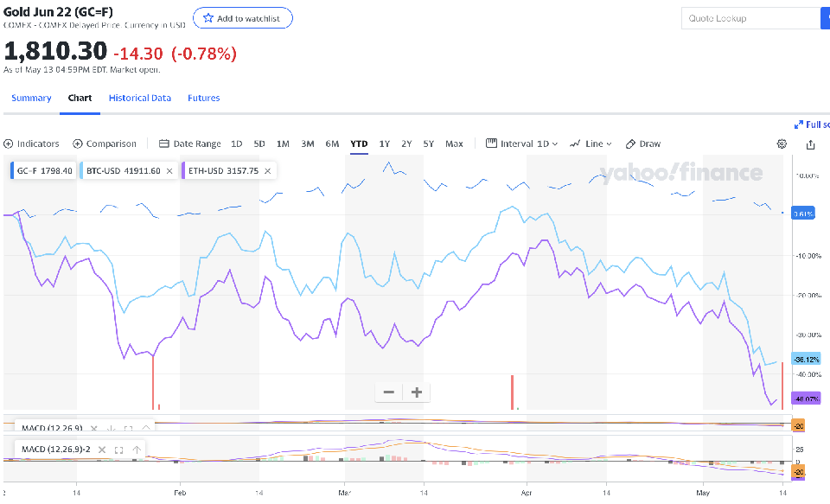Set the chart range to Max
The width and height of the screenshot is (830, 504).
pos(454,144)
